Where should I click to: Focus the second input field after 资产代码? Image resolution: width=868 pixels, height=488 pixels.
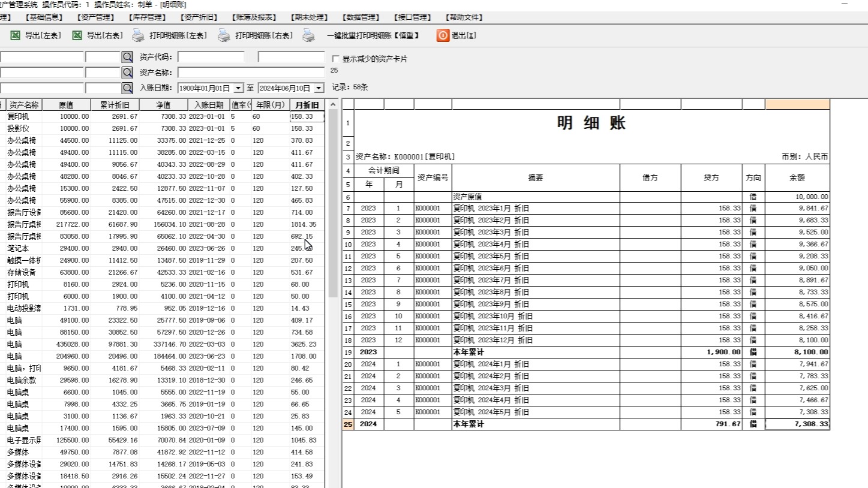tap(291, 57)
